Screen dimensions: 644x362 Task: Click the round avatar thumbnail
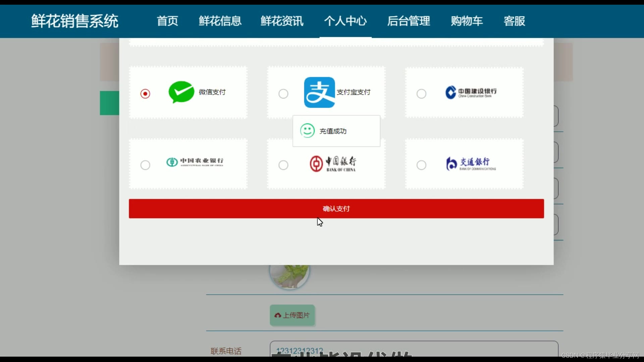[x=289, y=277]
